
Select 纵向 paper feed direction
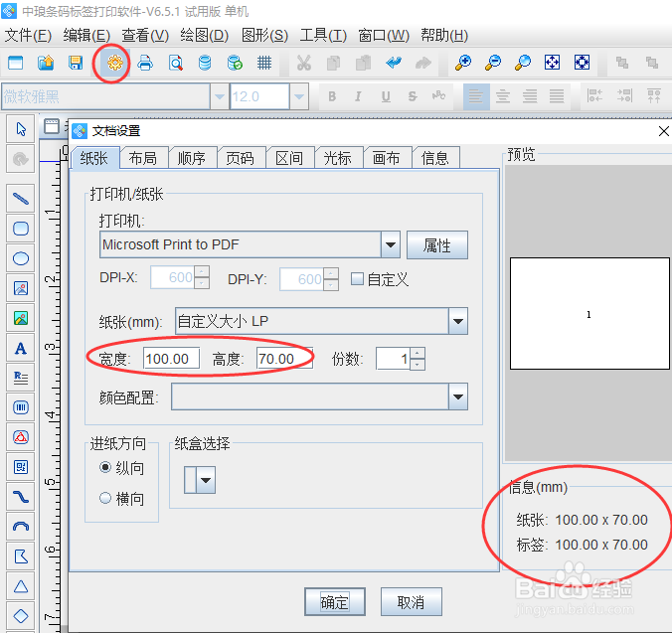point(105,467)
